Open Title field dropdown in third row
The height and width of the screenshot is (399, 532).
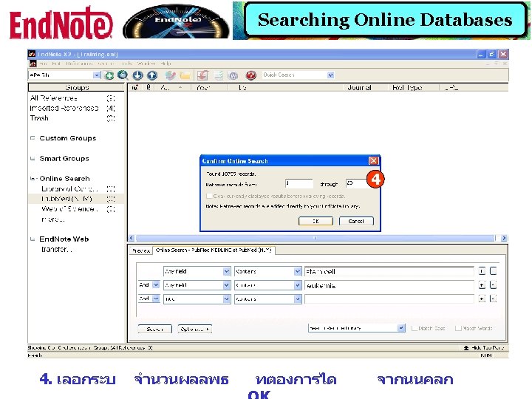pos(227,299)
